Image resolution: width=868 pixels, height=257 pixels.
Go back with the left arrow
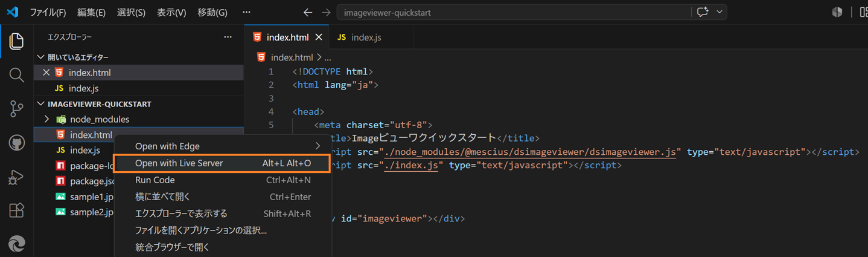click(308, 12)
